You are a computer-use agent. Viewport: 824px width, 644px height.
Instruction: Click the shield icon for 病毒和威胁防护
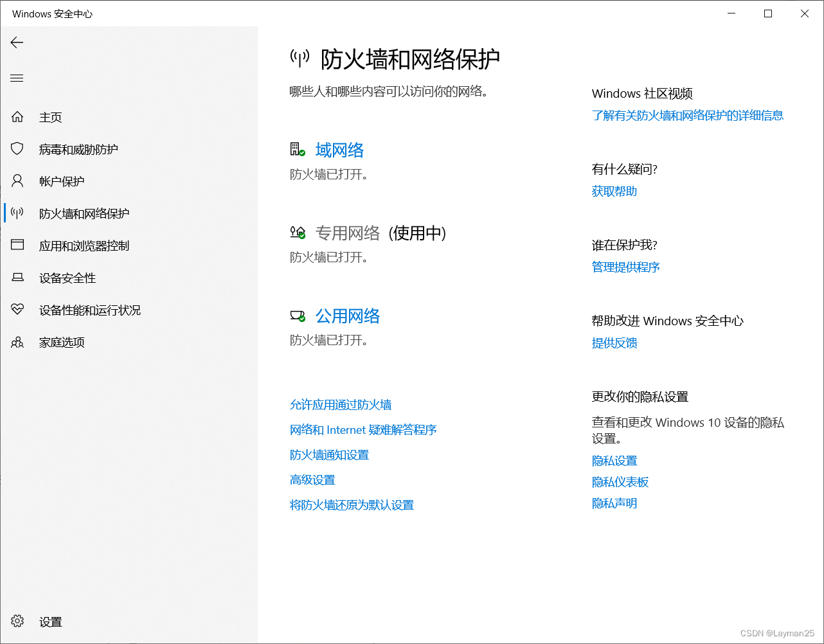[x=17, y=149]
